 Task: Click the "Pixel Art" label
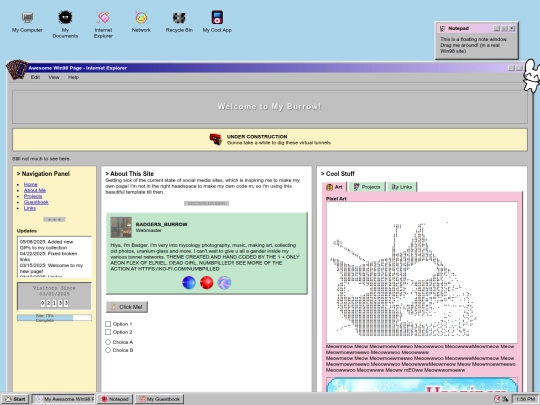pyautogui.click(x=336, y=199)
